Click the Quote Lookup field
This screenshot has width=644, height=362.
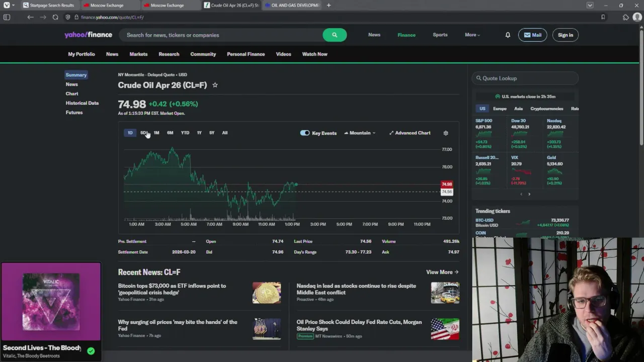(x=525, y=78)
